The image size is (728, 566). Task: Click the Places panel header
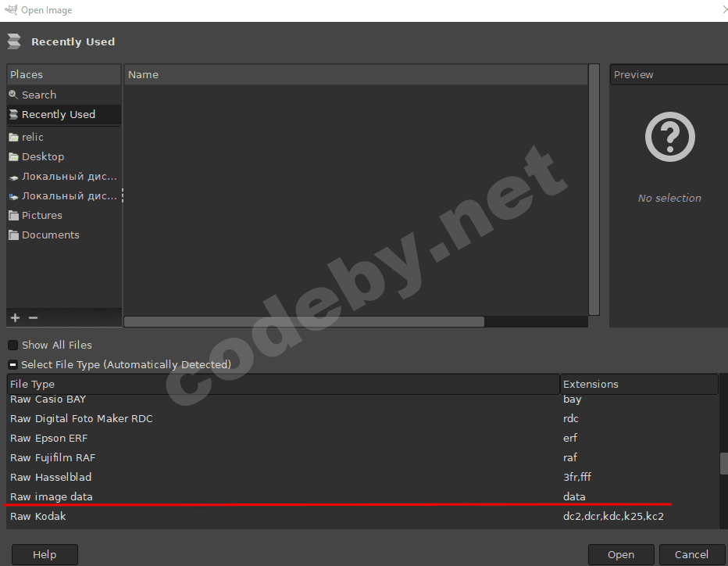[x=64, y=74]
